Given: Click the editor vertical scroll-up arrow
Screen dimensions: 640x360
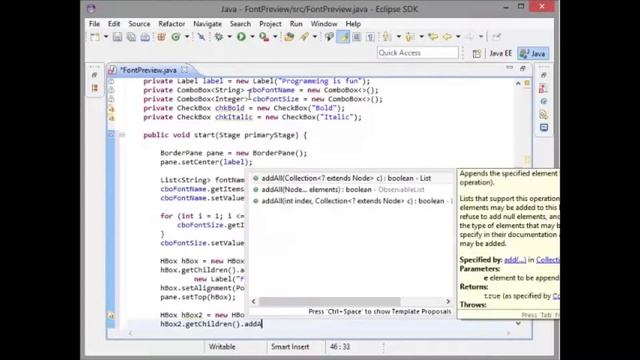Looking at the screenshot, I should click(x=518, y=83).
